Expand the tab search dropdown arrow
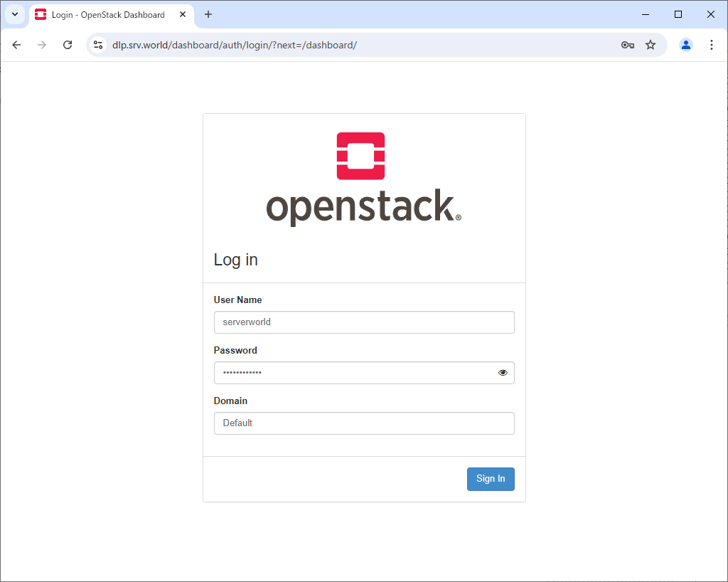The image size is (728, 582). (15, 14)
